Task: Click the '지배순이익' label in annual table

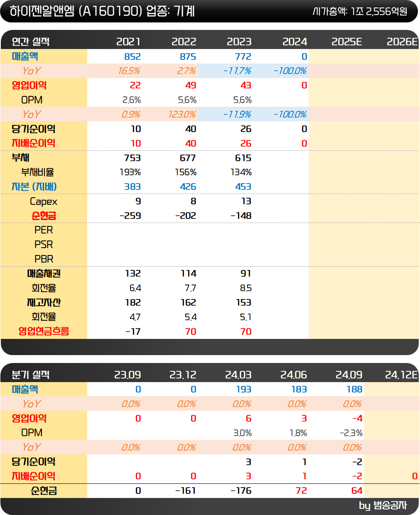Action: pos(34,143)
